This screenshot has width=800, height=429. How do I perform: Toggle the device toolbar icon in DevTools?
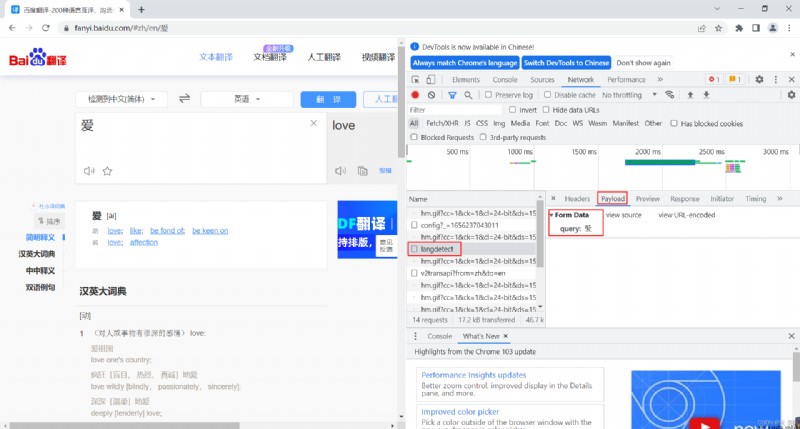click(431, 80)
